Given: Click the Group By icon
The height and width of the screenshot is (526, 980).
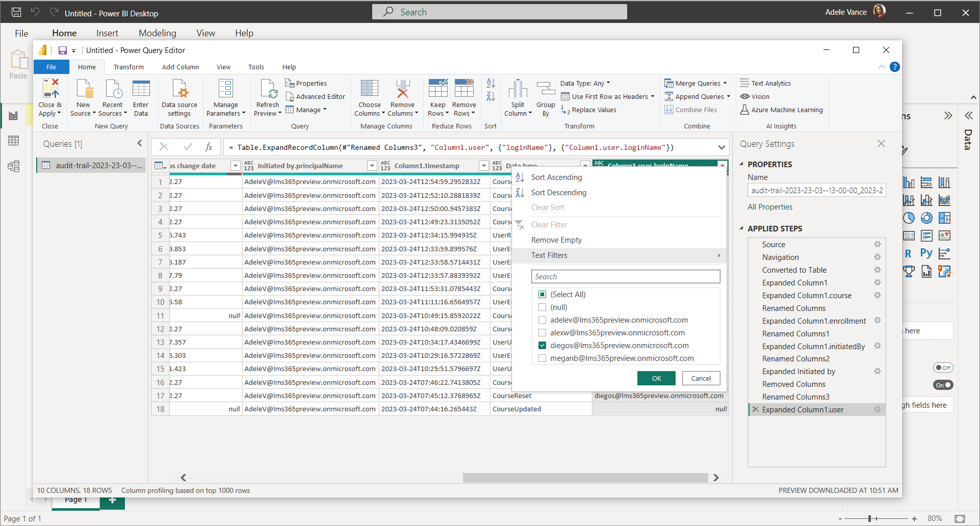Looking at the screenshot, I should pyautogui.click(x=546, y=89).
